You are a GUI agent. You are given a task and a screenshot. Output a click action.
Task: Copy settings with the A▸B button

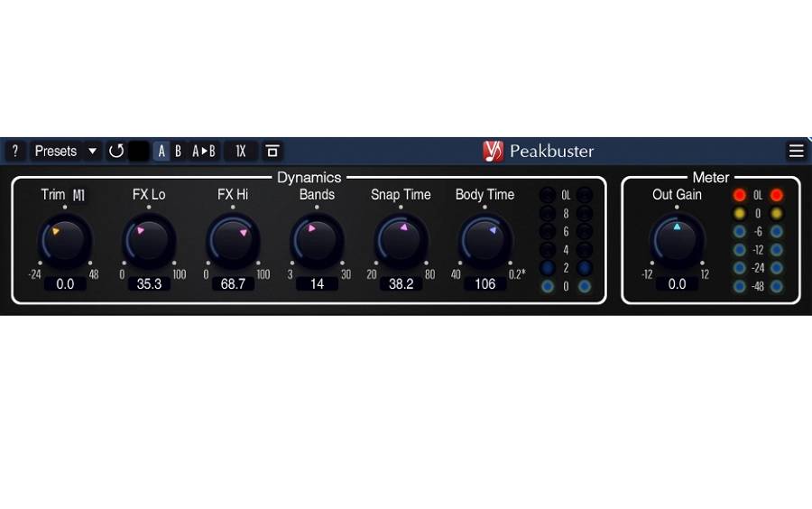204,151
